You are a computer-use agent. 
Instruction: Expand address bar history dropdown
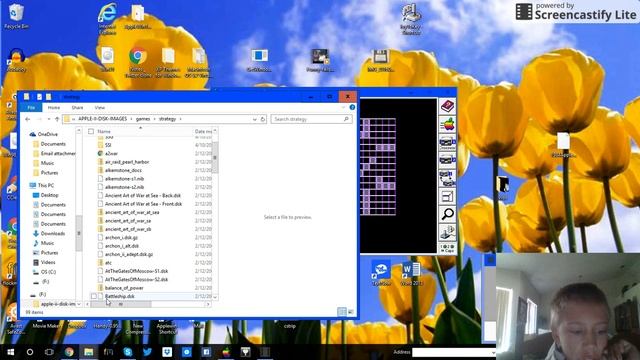pos(254,119)
